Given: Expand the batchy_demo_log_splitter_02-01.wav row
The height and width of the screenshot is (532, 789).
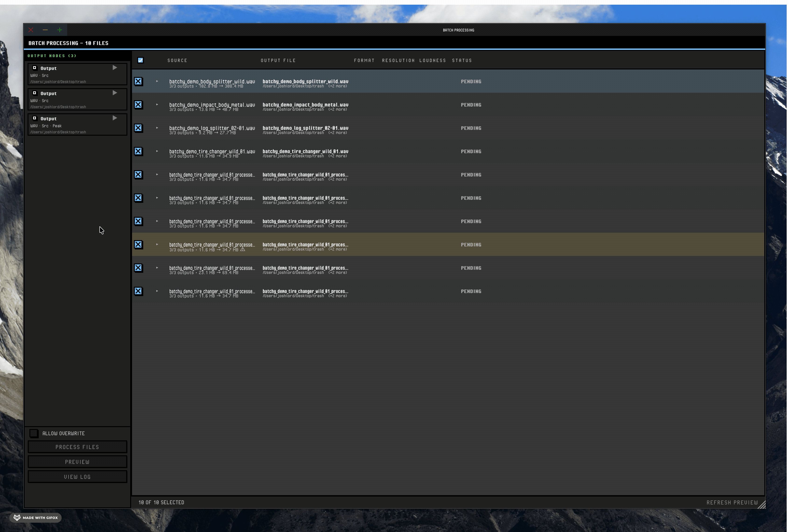Looking at the screenshot, I should 157,128.
